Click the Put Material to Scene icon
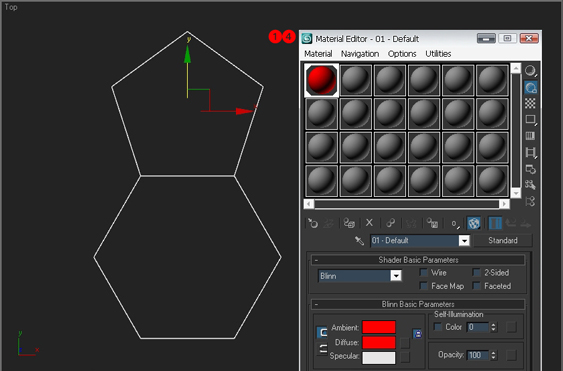 pyautogui.click(x=329, y=223)
